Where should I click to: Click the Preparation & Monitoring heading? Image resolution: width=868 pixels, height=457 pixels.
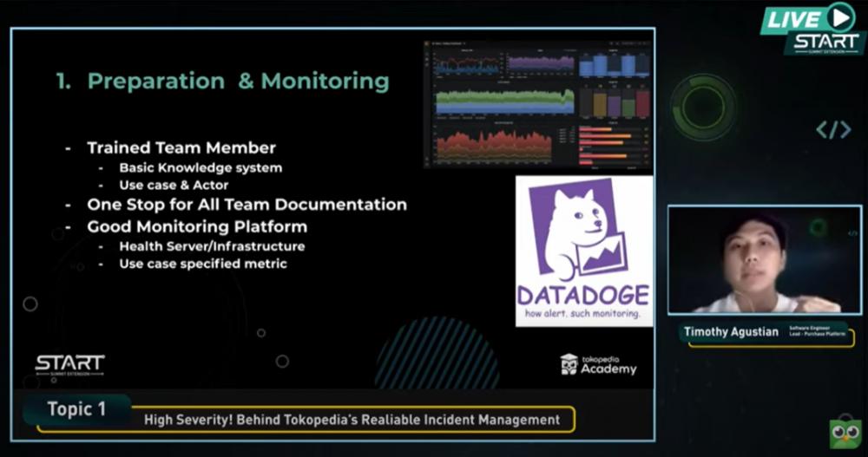(222, 82)
